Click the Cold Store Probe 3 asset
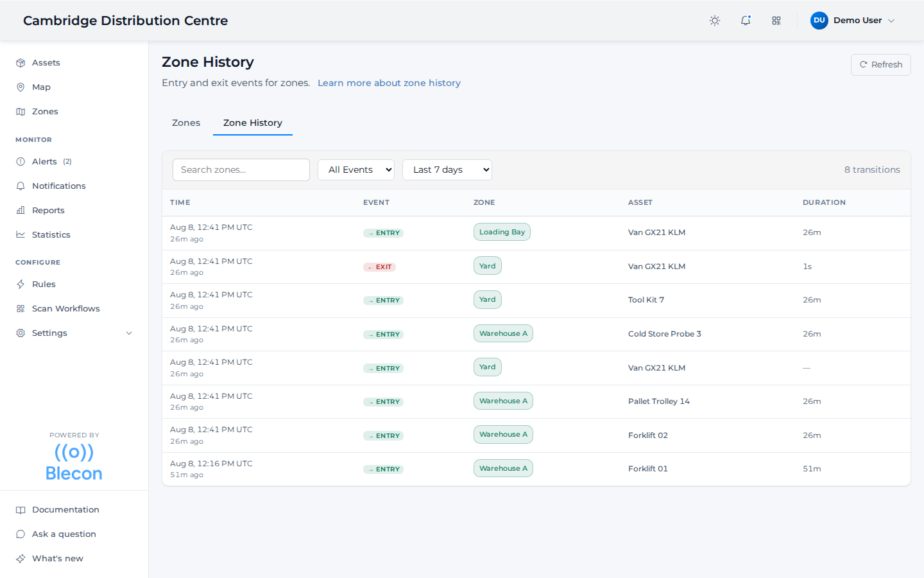This screenshot has width=924, height=578. coord(665,334)
